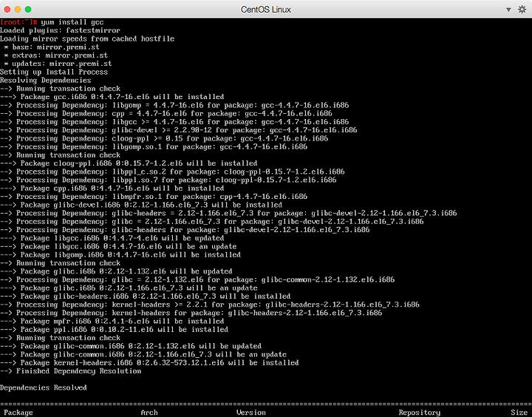Click 'Finished Dependency Resolution' line
The height and width of the screenshot is (417, 532).
(71, 371)
